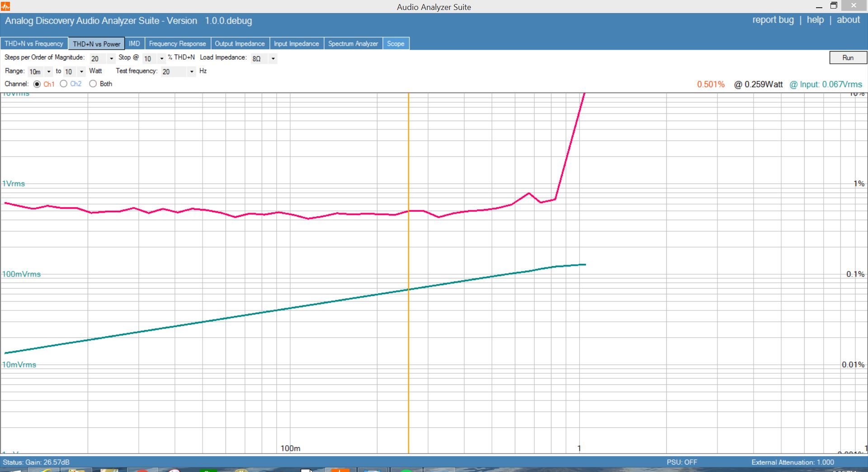Image resolution: width=868 pixels, height=472 pixels.
Task: Switch to THD+N vs Frequency tab
Action: (34, 43)
